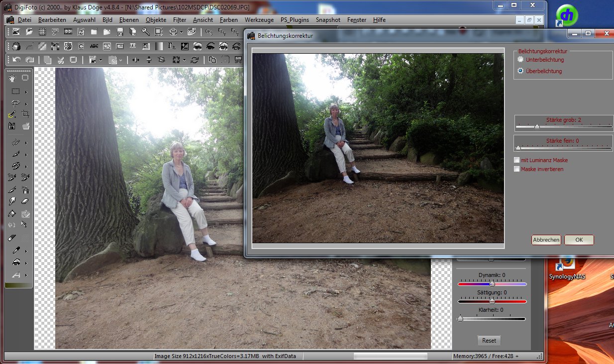Select the Überbelichtung radio button

(520, 71)
